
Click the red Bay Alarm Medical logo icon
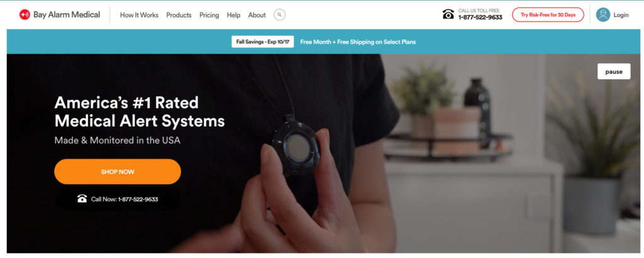pyautogui.click(x=25, y=15)
